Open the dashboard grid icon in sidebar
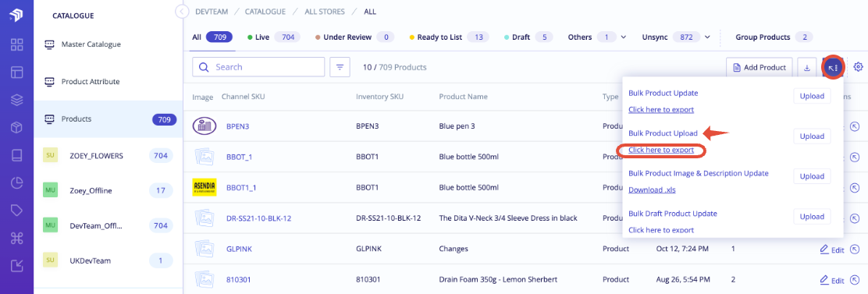The width and height of the screenshot is (868, 294). click(x=16, y=44)
